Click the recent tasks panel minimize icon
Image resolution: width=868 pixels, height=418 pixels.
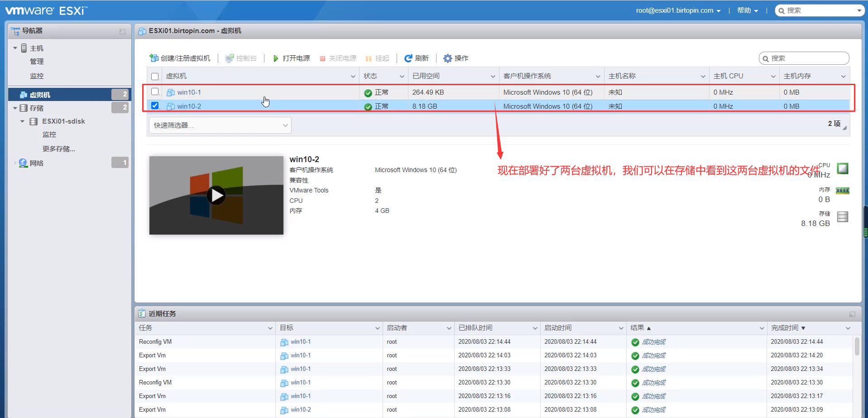click(x=852, y=314)
